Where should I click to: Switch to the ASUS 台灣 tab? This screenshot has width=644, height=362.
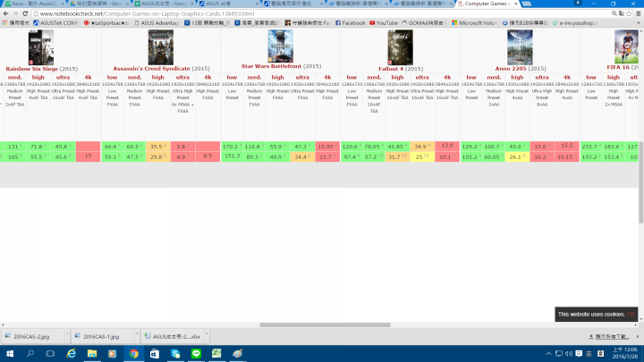click(x=228, y=4)
